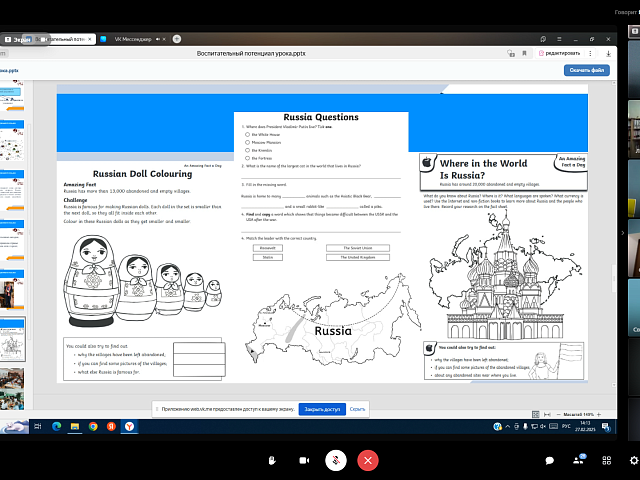Click the 'Where in the World Is Russia?' heading
Screen dimensions: 640x480
(x=483, y=169)
